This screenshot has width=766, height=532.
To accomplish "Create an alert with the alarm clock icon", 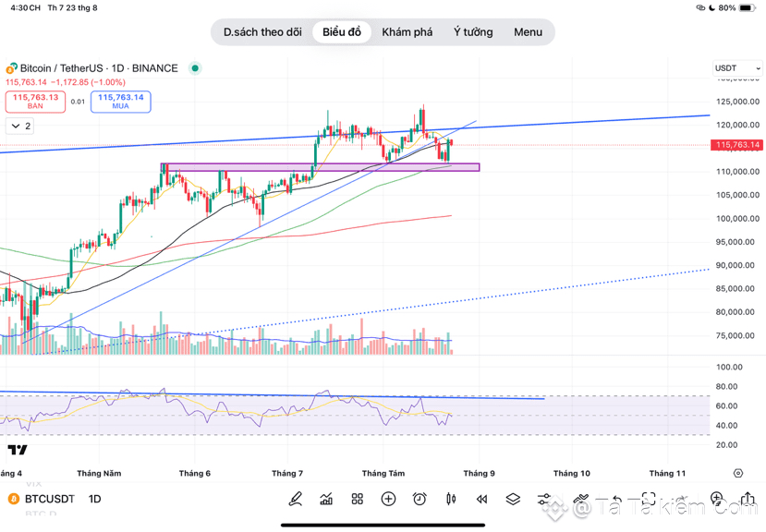I will [419, 499].
